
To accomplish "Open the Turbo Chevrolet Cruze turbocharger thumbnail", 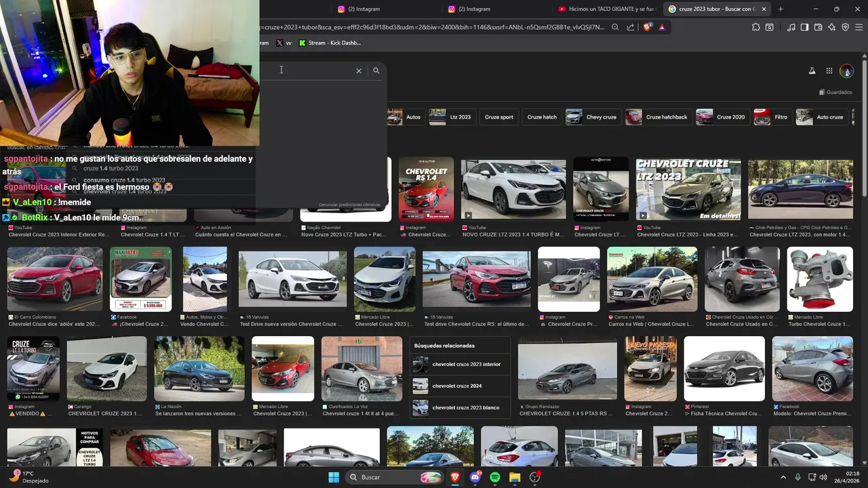I will tap(820, 279).
